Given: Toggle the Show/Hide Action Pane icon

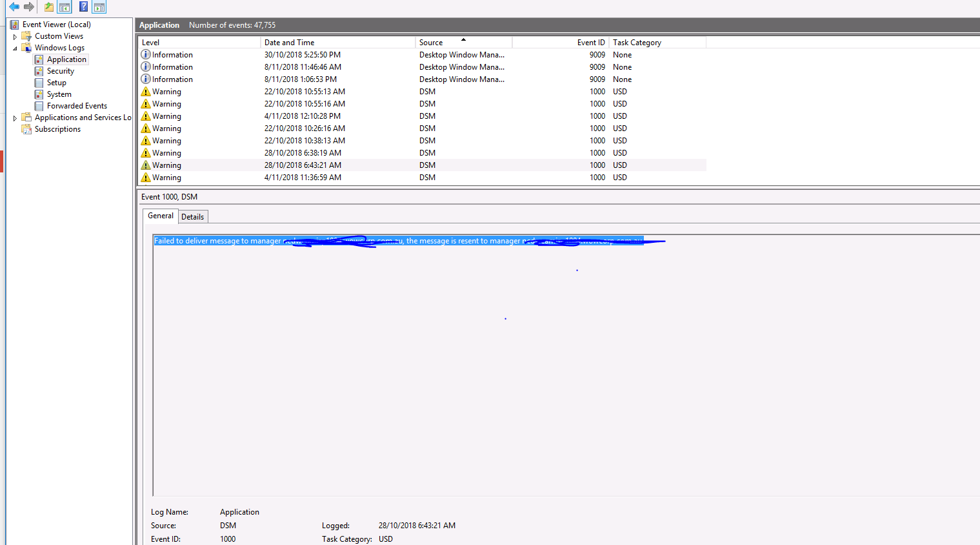Looking at the screenshot, I should coord(99,6).
